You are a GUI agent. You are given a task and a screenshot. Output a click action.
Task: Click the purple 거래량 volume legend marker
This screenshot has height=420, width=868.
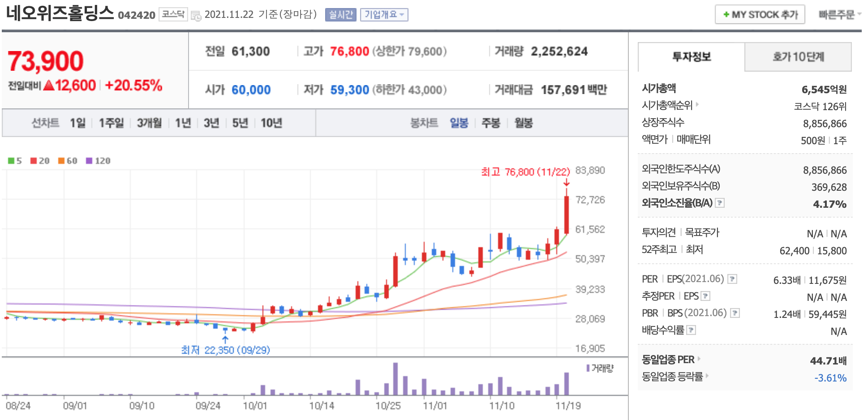(588, 368)
